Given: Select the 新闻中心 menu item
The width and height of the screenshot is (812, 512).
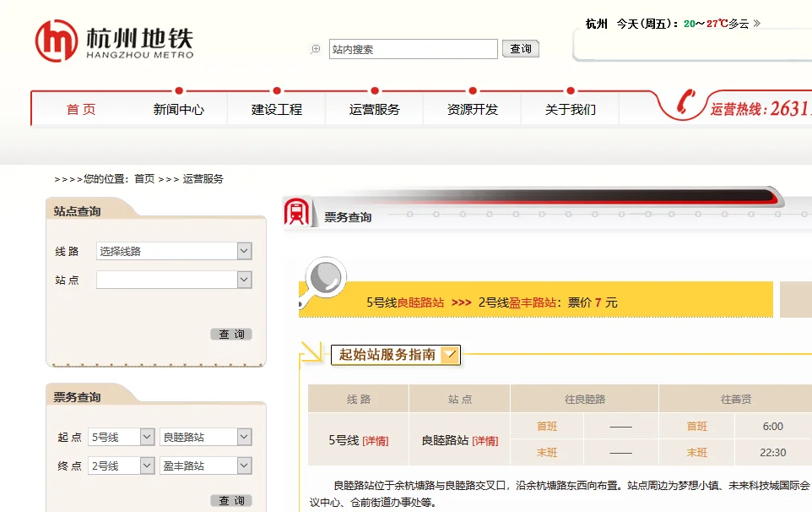Looking at the screenshot, I should (178, 109).
